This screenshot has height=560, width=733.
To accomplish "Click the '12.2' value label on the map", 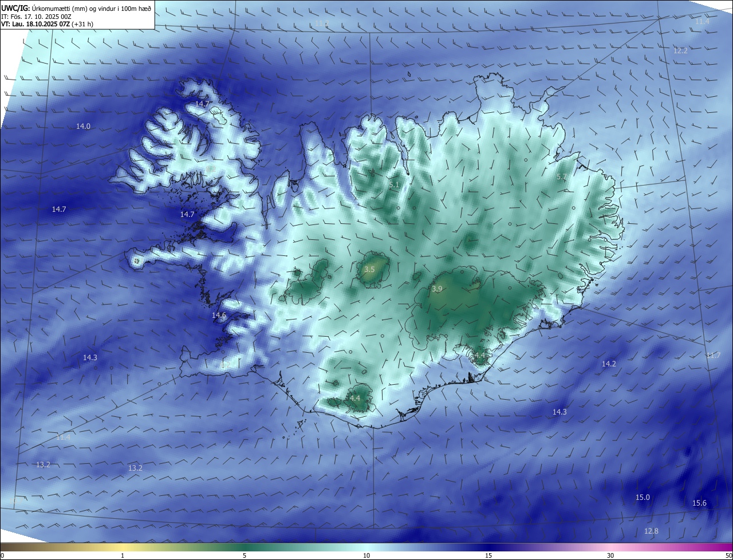I will tap(680, 50).
